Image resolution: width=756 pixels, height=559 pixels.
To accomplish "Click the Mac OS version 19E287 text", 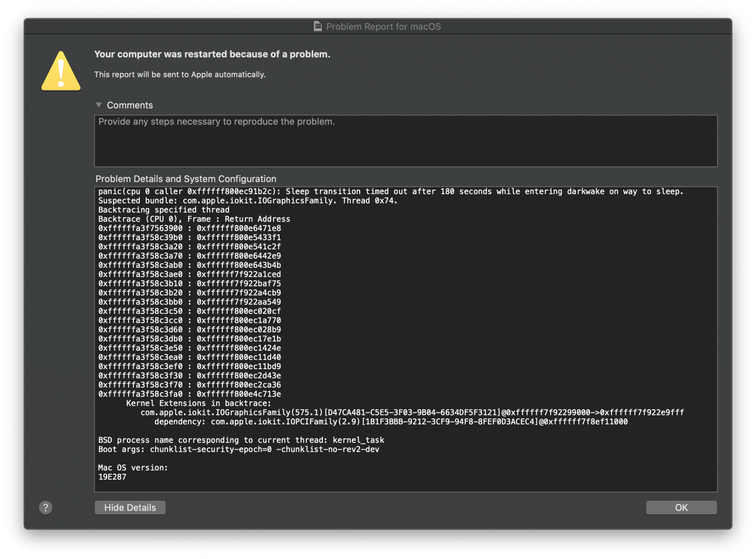I will coord(112,477).
